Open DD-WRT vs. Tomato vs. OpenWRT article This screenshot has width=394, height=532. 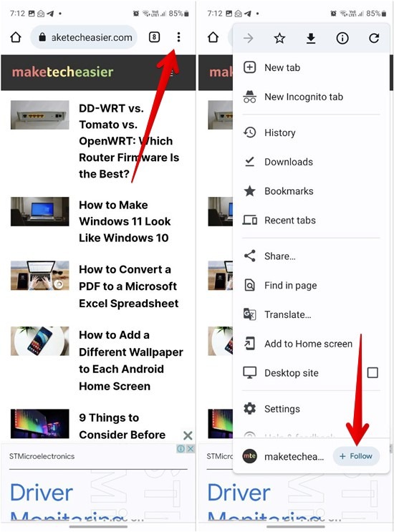click(x=129, y=141)
